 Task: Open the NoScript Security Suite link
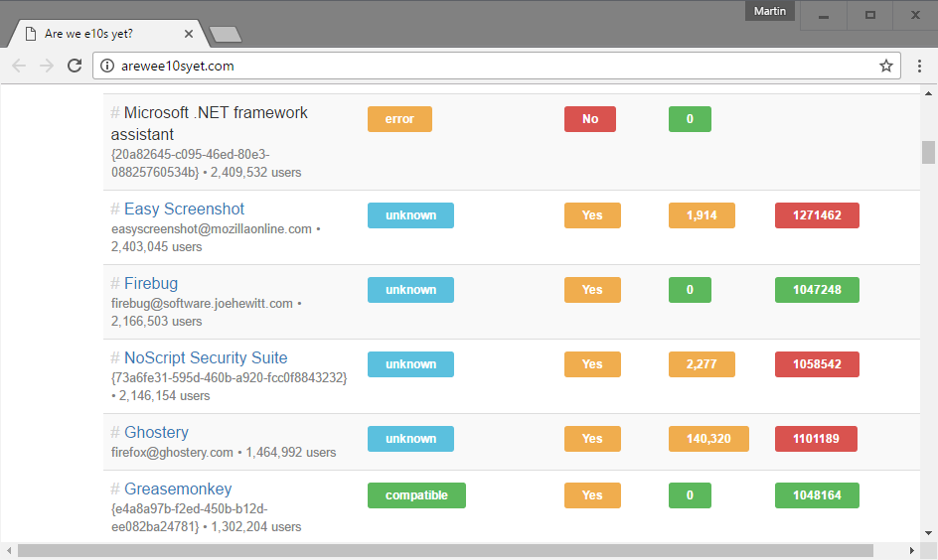tap(206, 357)
